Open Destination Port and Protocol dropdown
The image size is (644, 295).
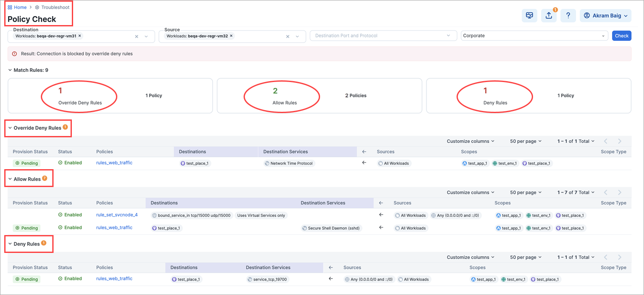(x=383, y=36)
